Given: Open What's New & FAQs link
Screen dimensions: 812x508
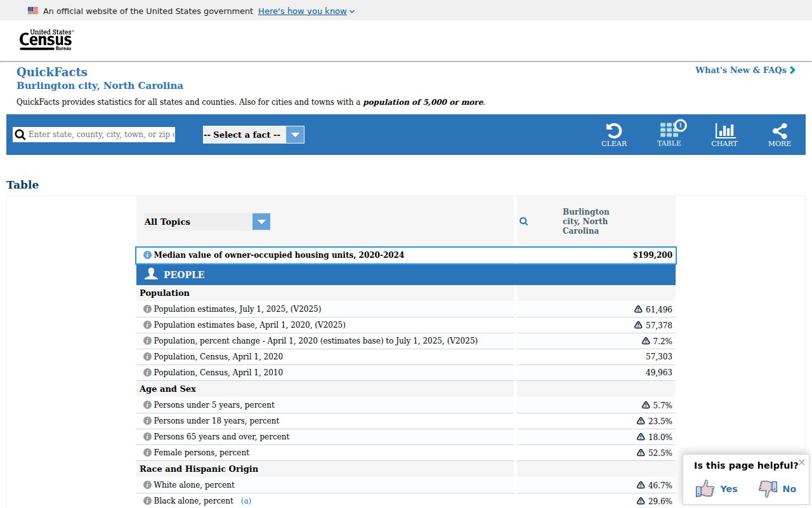Looking at the screenshot, I should (745, 70).
